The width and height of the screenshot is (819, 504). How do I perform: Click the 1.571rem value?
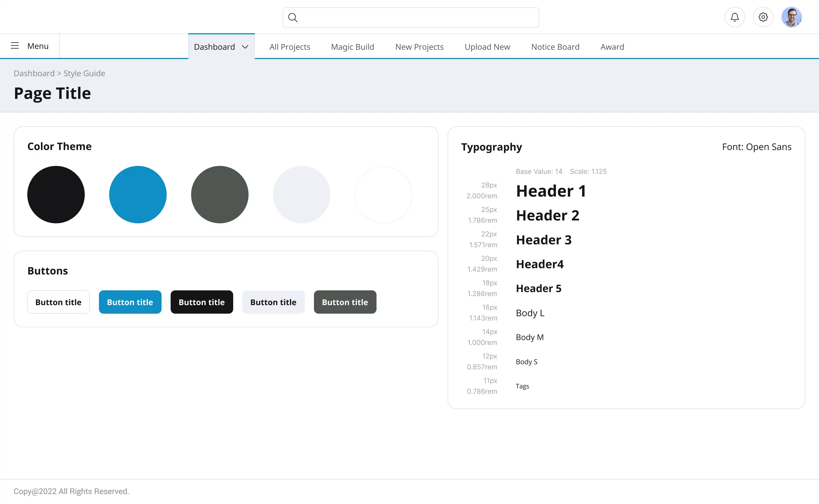click(x=483, y=245)
